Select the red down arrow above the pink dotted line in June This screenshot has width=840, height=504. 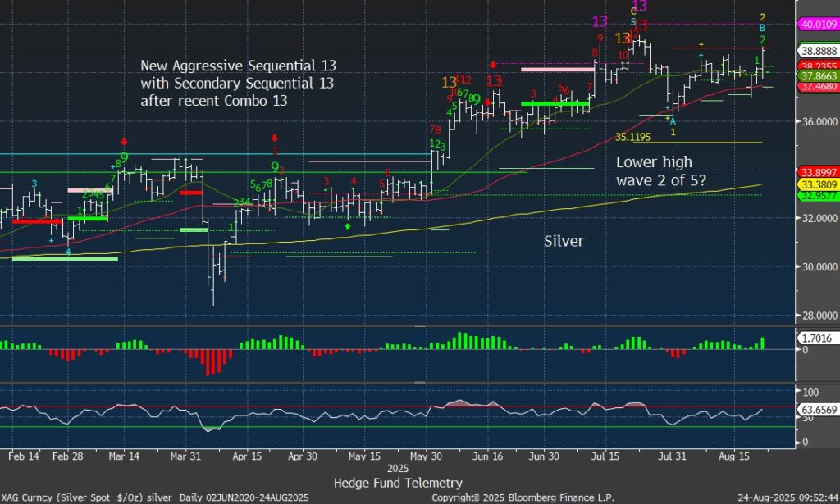493,65
